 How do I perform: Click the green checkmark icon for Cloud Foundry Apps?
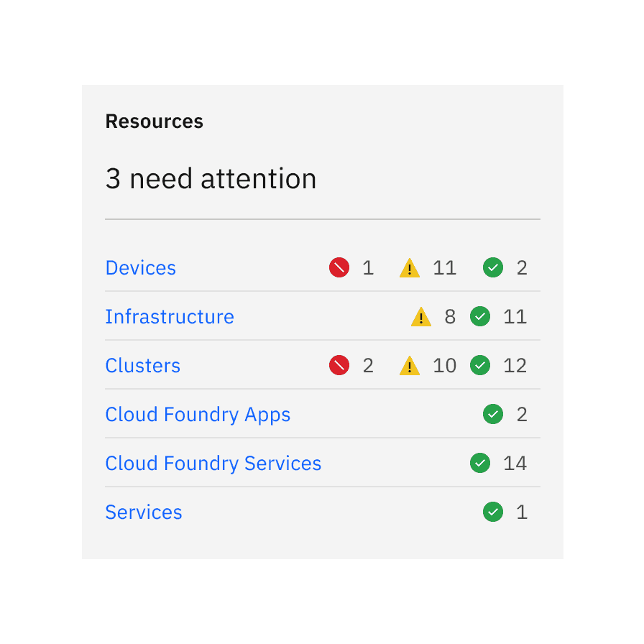[493, 414]
